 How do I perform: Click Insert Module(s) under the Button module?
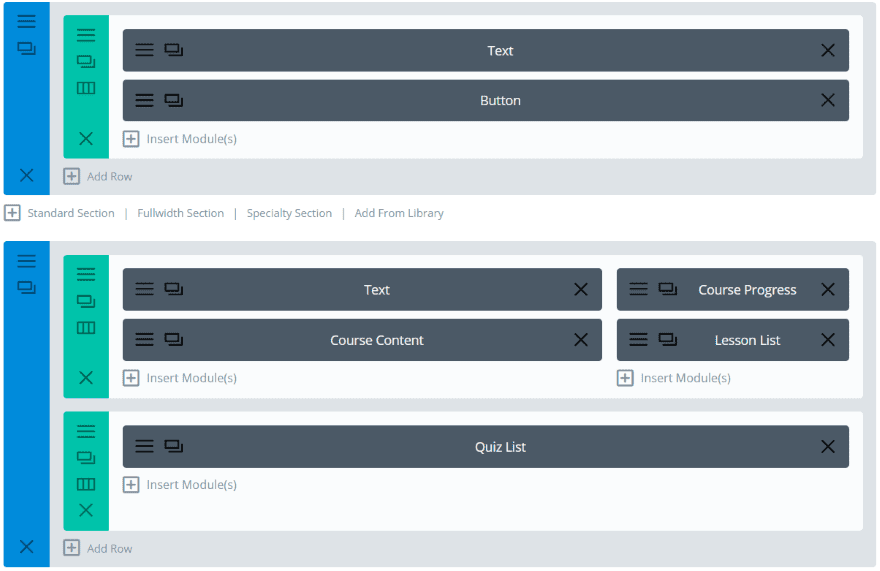click(x=181, y=139)
